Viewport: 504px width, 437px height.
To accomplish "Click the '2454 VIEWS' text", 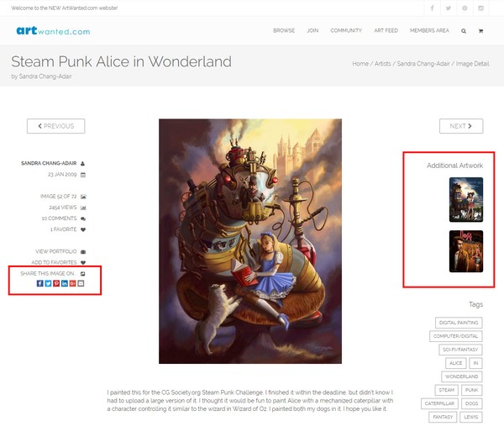I will coord(63,208).
